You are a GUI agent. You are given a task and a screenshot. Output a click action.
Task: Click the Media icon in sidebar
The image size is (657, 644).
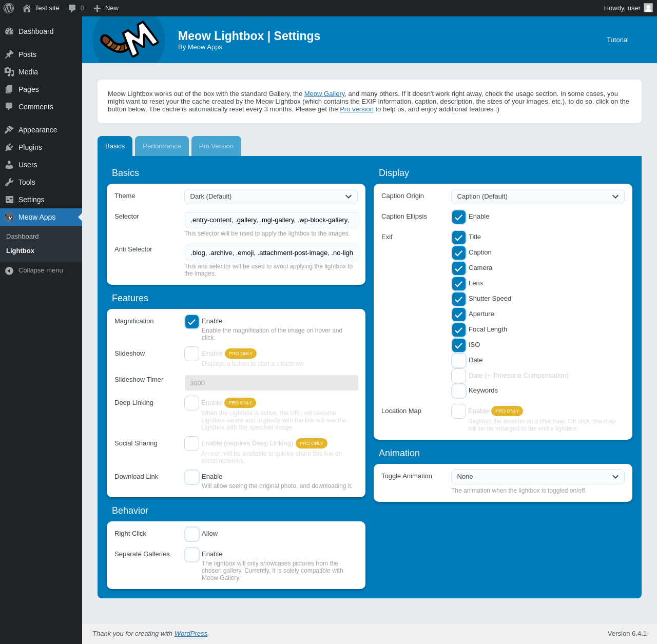[9, 72]
